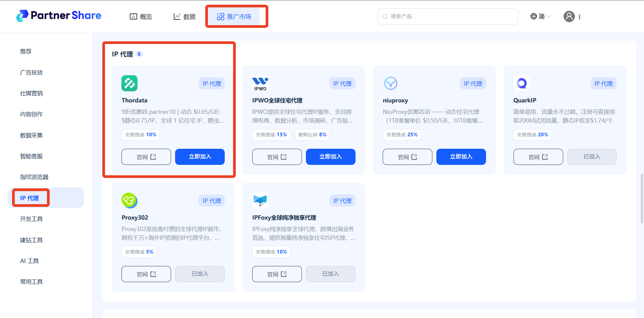Click the Partner Share logo

click(x=59, y=16)
